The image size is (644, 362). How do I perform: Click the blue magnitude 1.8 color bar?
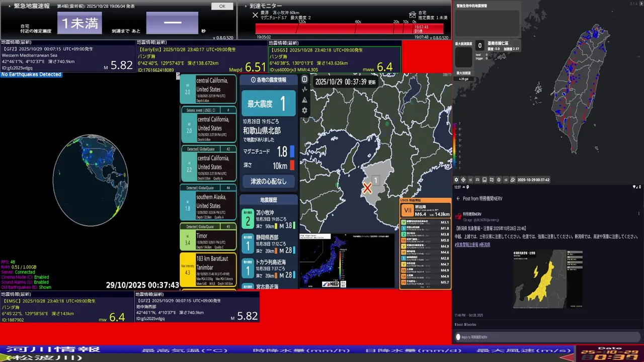(x=292, y=151)
